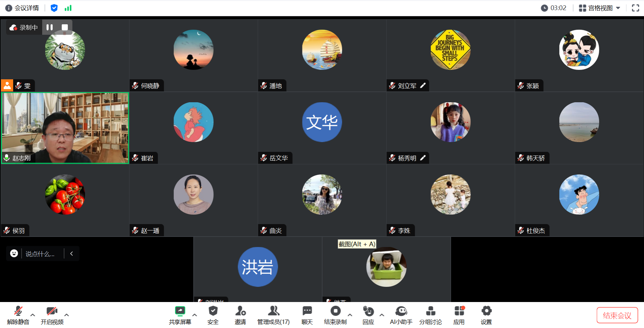The width and height of the screenshot is (644, 328).
Task: Open the 宫格视图 layout dropdown
Action: coord(600,8)
